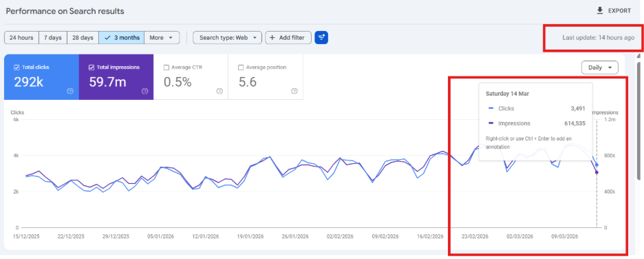Click the Add filter button
Screen dimensions: 644x259
pos(288,37)
